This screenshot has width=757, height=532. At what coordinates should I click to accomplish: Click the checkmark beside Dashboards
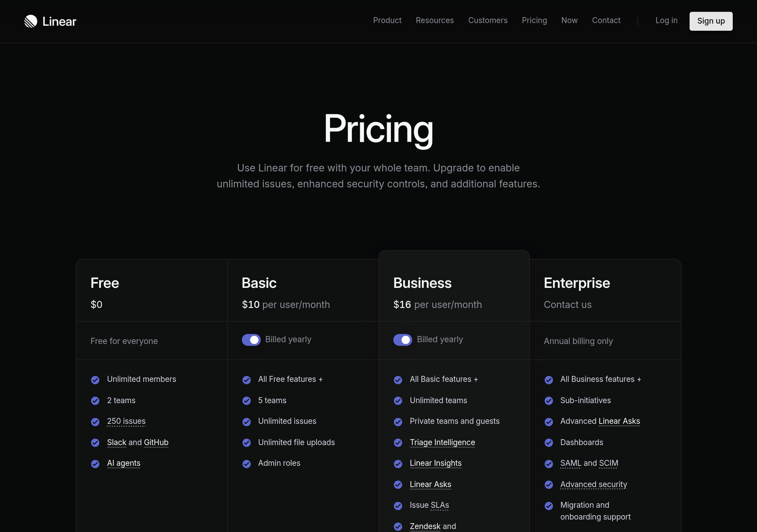pyautogui.click(x=549, y=443)
